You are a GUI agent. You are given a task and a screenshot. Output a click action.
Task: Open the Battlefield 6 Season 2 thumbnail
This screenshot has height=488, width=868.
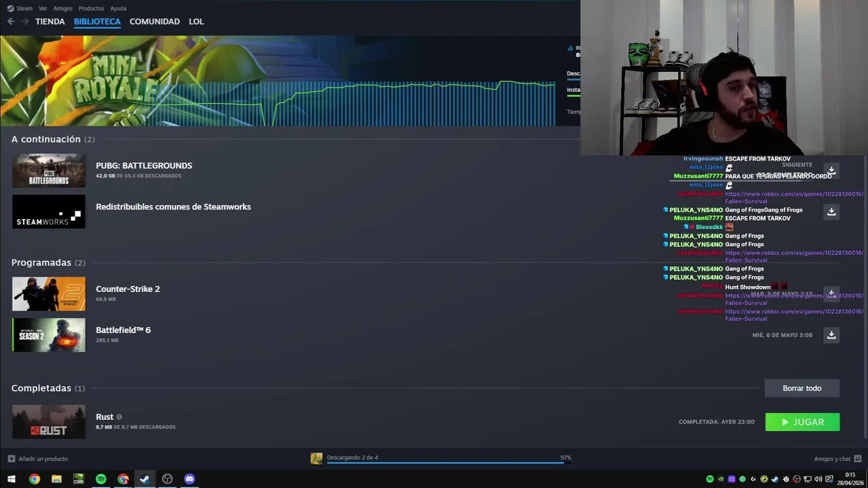[x=49, y=335]
